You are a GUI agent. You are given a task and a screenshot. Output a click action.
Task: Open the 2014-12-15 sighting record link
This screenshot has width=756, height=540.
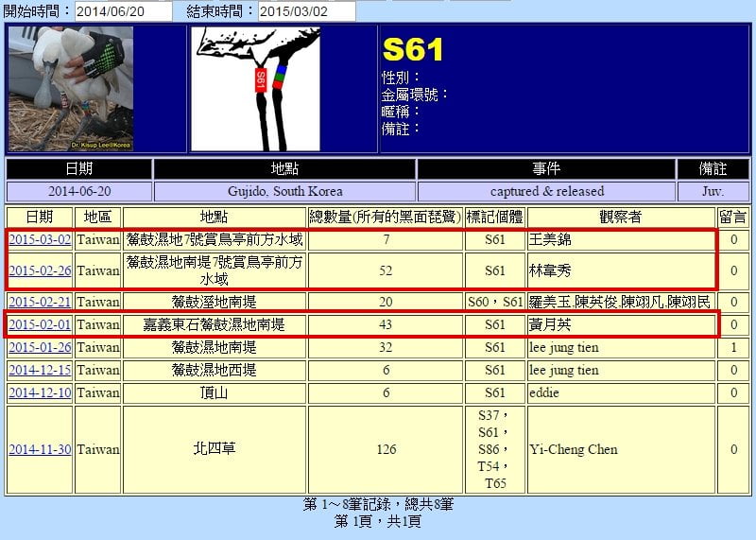40,370
